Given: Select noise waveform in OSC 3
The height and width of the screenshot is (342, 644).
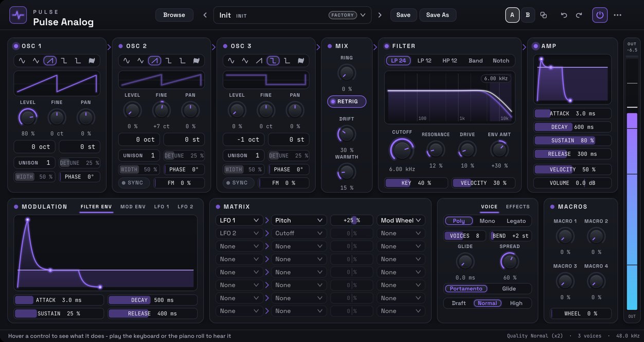Looking at the screenshot, I should pyautogui.click(x=301, y=61).
